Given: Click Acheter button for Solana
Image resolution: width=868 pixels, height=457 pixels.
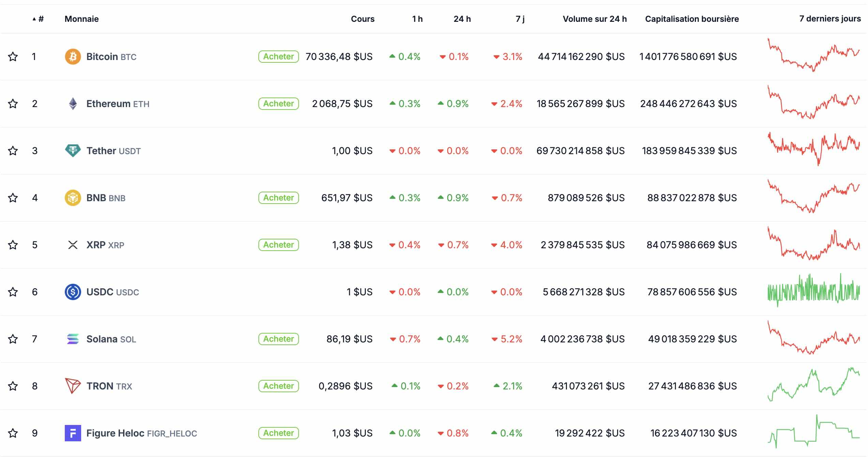Looking at the screenshot, I should point(279,339).
